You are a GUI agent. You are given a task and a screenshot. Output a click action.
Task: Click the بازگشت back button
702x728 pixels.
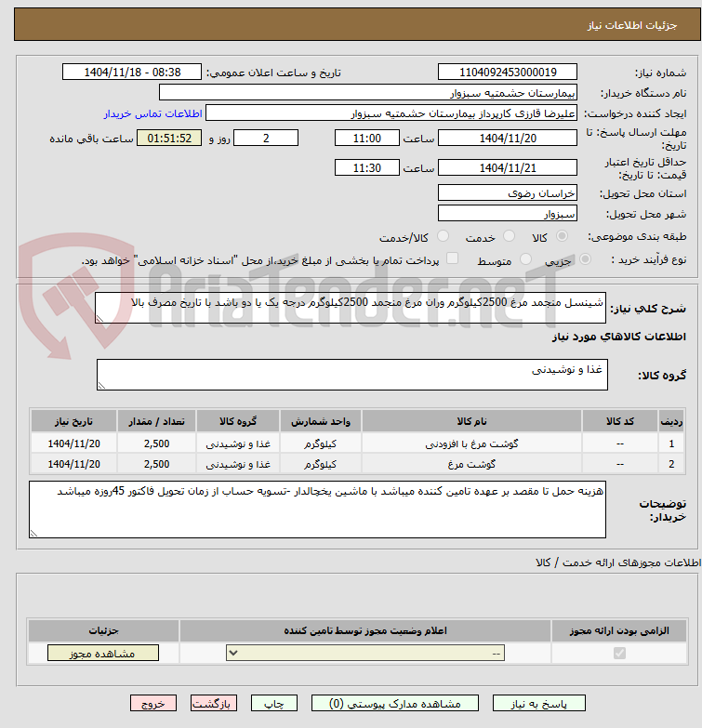[x=214, y=704]
